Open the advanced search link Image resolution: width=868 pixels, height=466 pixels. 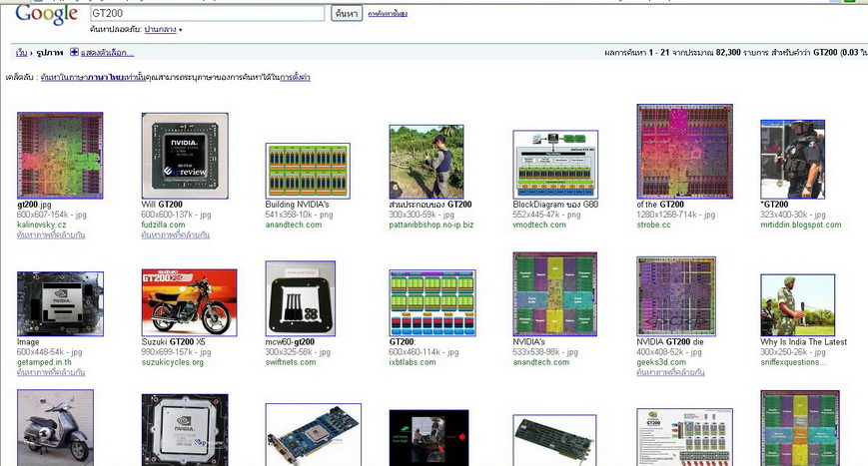(x=388, y=13)
